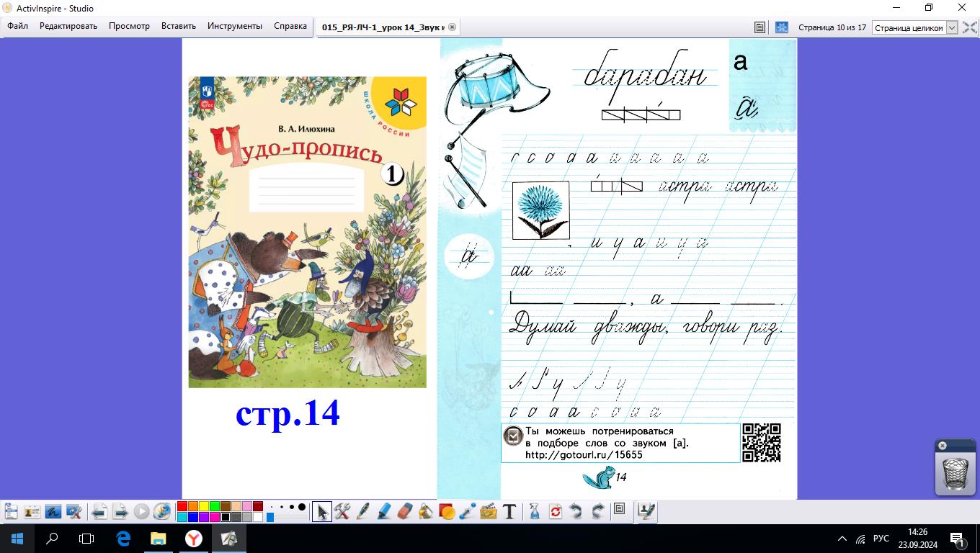Viewport: 980px width, 553px height.
Task: Open the Редактировать menu
Action: point(68,26)
